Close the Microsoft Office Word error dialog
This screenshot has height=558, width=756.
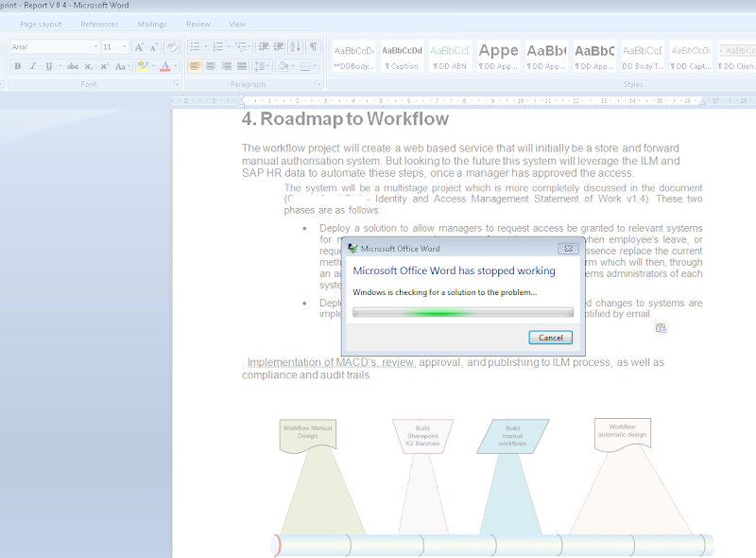[x=568, y=249]
